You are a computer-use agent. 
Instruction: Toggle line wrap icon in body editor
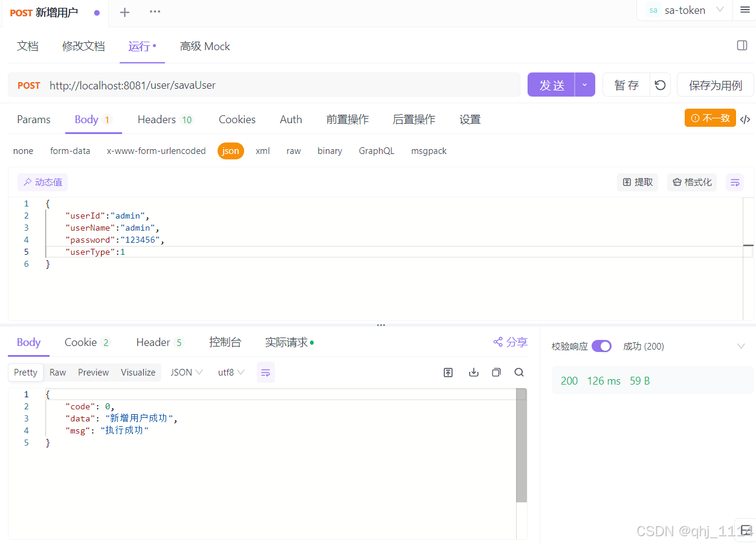pos(735,182)
